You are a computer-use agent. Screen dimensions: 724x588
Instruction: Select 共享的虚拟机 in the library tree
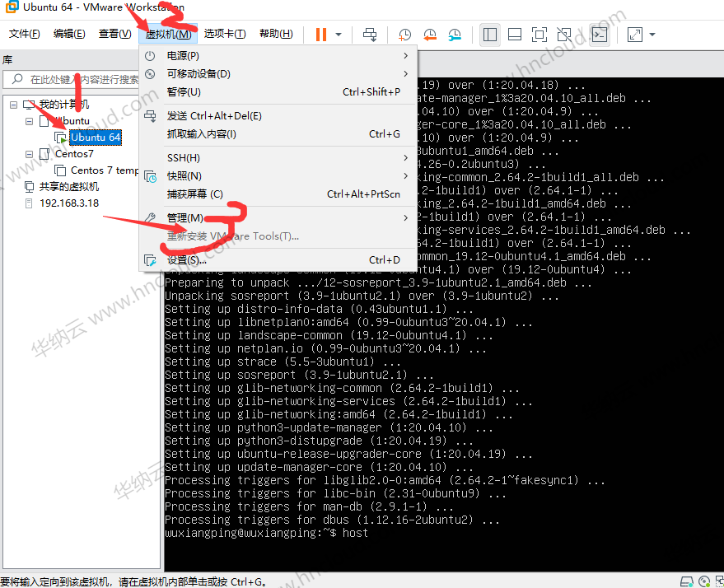69,186
